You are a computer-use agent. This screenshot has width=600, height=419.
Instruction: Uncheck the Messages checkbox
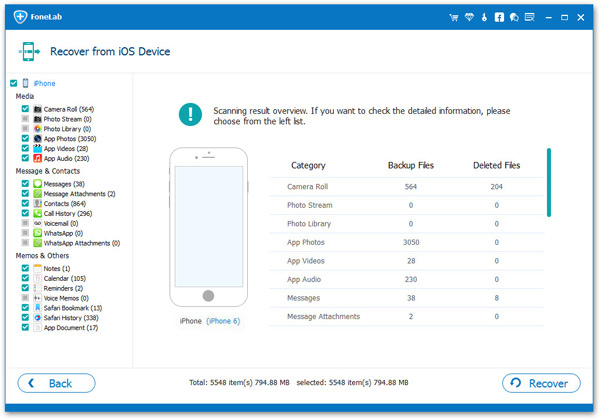pyautogui.click(x=25, y=184)
